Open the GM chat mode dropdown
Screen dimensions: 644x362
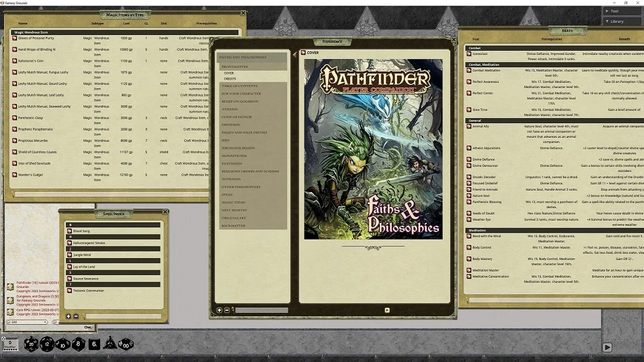tap(26, 322)
